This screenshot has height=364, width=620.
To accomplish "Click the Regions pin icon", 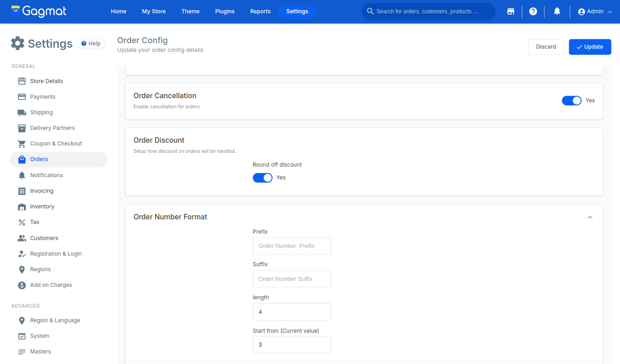I will (22, 269).
